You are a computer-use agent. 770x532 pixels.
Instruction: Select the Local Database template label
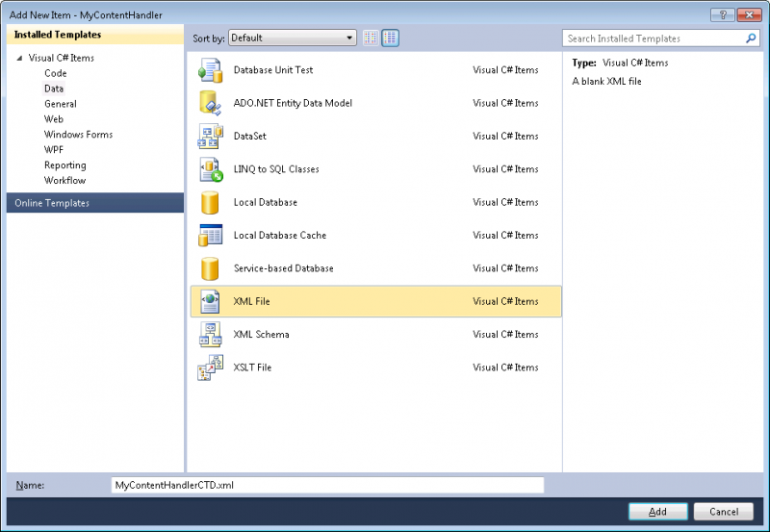click(x=266, y=202)
